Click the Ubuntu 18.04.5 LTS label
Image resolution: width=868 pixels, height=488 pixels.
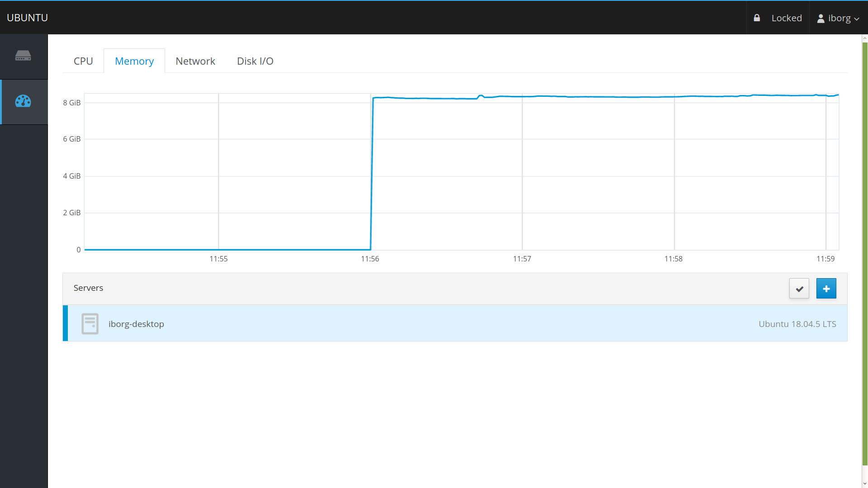pyautogui.click(x=797, y=323)
